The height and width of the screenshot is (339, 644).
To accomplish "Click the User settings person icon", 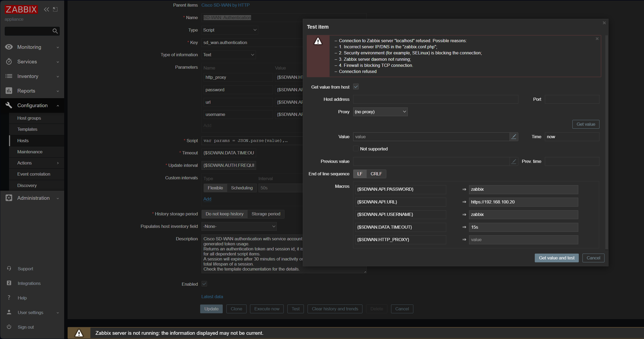I will coord(9,312).
